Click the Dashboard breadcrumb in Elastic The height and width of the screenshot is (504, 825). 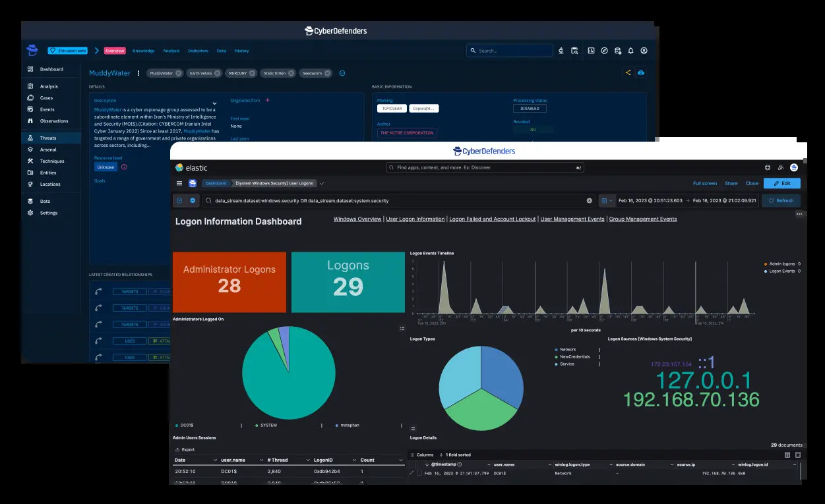pos(216,183)
